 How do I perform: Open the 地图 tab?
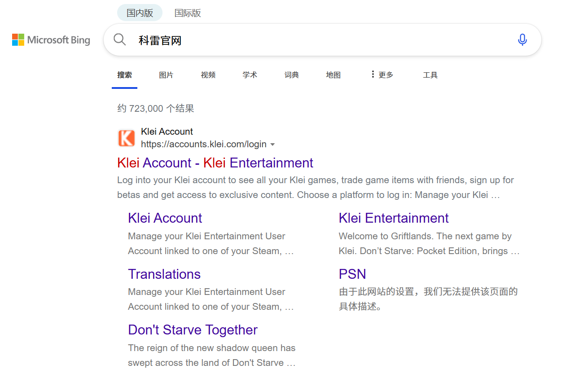333,75
